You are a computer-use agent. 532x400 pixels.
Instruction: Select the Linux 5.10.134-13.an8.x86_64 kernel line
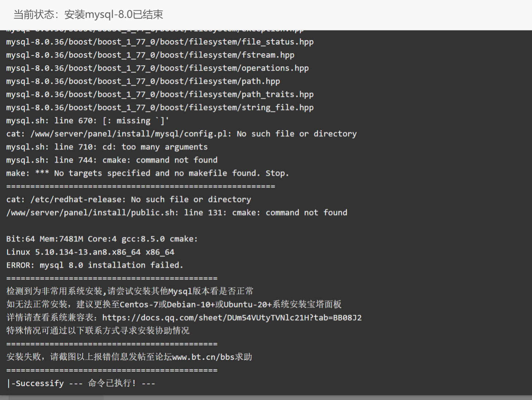tap(90, 252)
